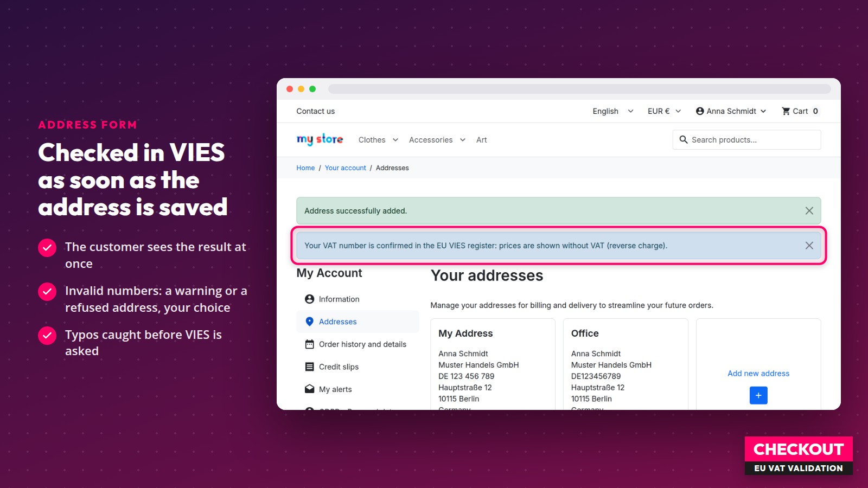The height and width of the screenshot is (488, 868).
Task: Click the search magnifier icon
Action: point(684,139)
